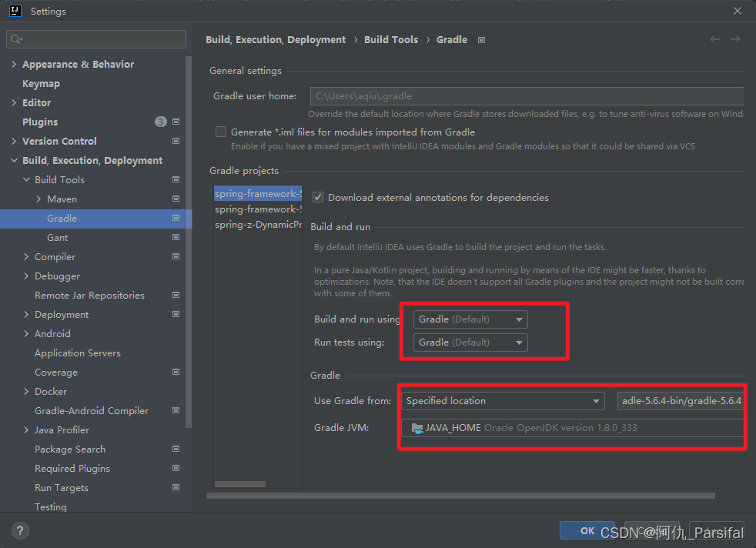The width and height of the screenshot is (756, 548).
Task: Expand the Editor section
Action: pyautogui.click(x=14, y=102)
